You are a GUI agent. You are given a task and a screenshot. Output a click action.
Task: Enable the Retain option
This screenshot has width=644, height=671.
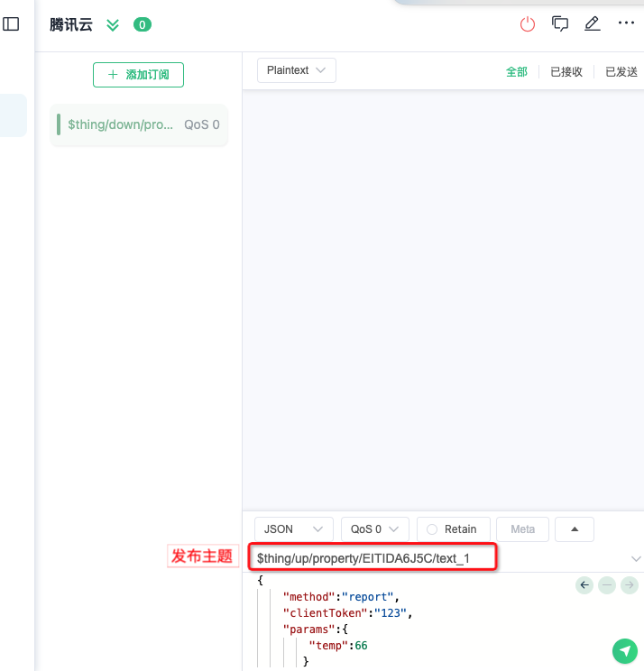tap(453, 529)
